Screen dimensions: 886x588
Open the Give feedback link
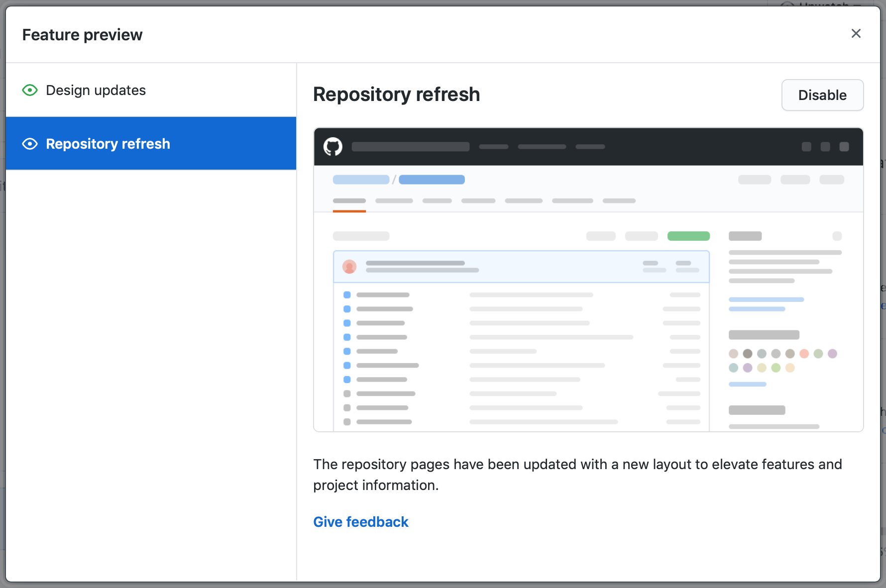pos(360,522)
